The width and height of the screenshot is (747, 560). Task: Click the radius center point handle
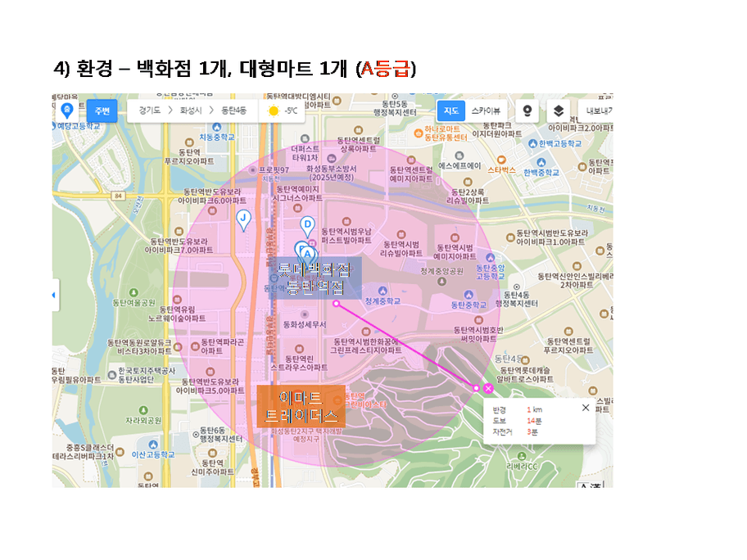[x=337, y=303]
